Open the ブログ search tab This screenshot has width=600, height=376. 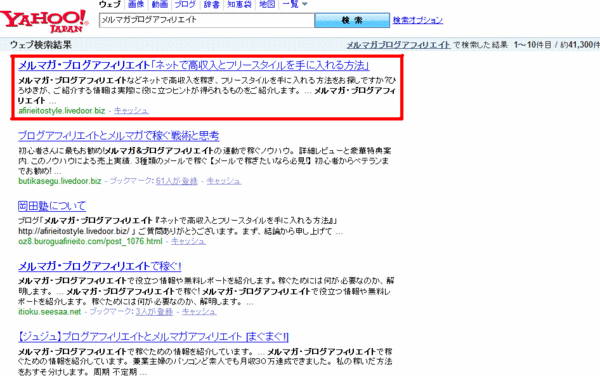tap(185, 4)
